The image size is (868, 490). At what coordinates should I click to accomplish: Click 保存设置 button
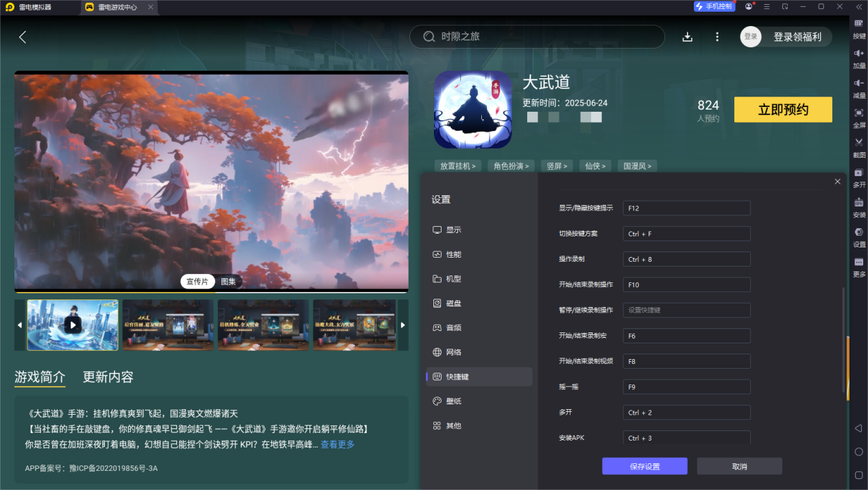[644, 467]
